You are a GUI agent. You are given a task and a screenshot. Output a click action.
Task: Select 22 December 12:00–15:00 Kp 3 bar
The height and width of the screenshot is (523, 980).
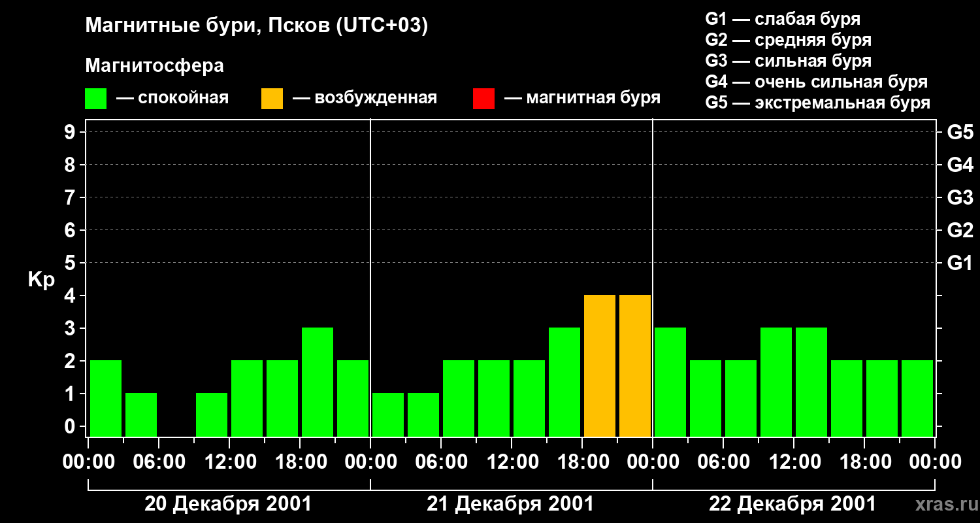tap(811, 382)
